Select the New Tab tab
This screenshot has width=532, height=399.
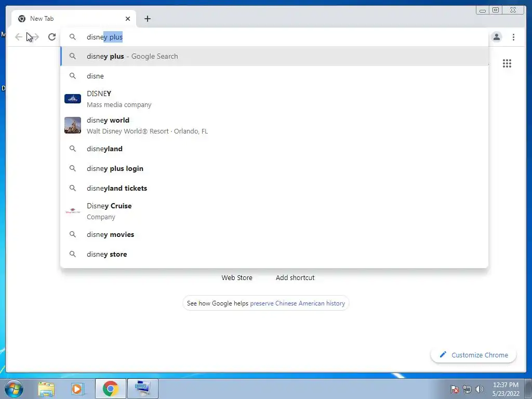pos(74,19)
